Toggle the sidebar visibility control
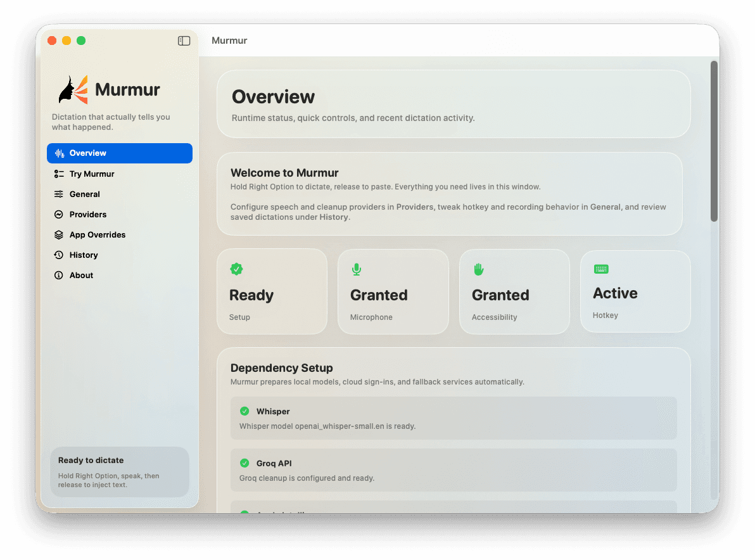The image size is (755, 560). tap(184, 41)
